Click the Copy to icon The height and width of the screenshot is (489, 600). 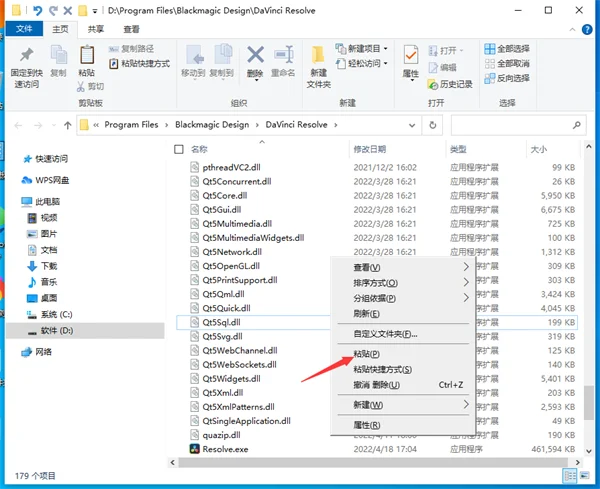click(x=223, y=55)
